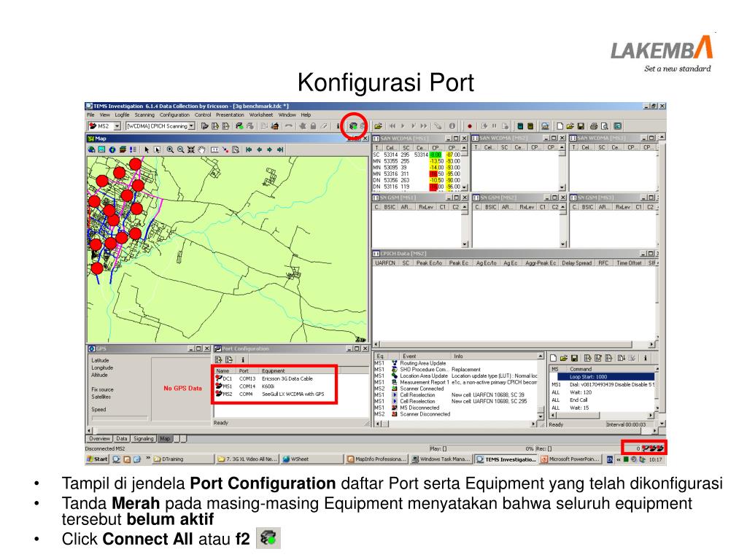Select the 'Wait: 120' command row

pyautogui.click(x=602, y=392)
